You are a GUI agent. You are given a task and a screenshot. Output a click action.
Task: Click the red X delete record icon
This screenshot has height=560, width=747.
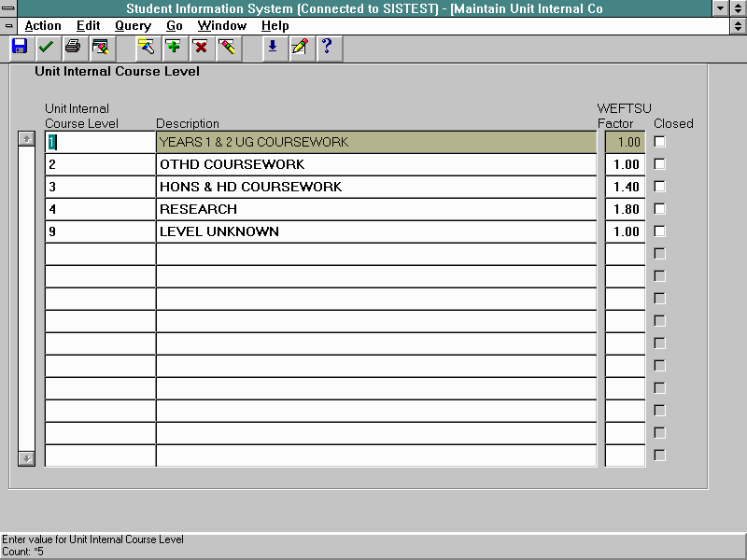[x=200, y=47]
